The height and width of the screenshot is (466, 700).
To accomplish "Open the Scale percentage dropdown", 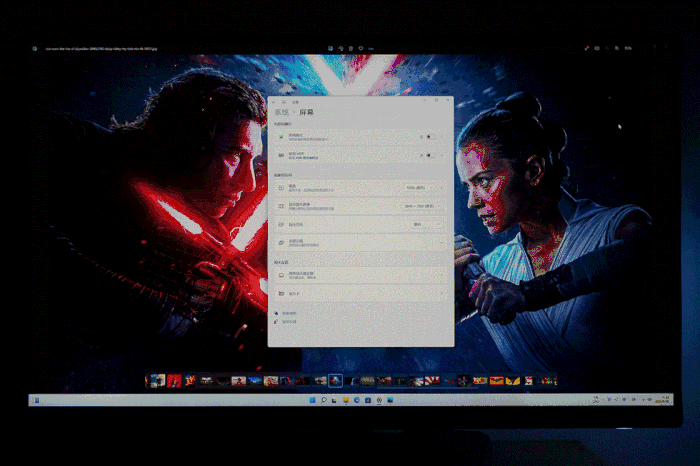I will [418, 188].
